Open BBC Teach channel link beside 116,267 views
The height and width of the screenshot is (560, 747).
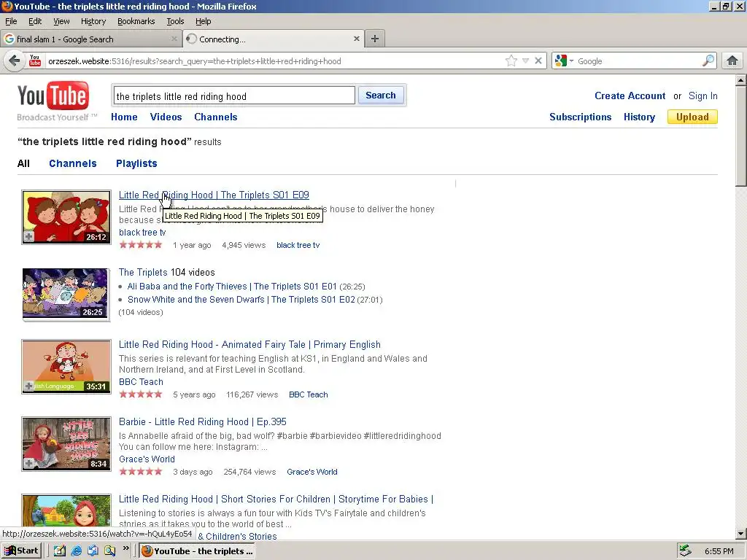pos(309,394)
